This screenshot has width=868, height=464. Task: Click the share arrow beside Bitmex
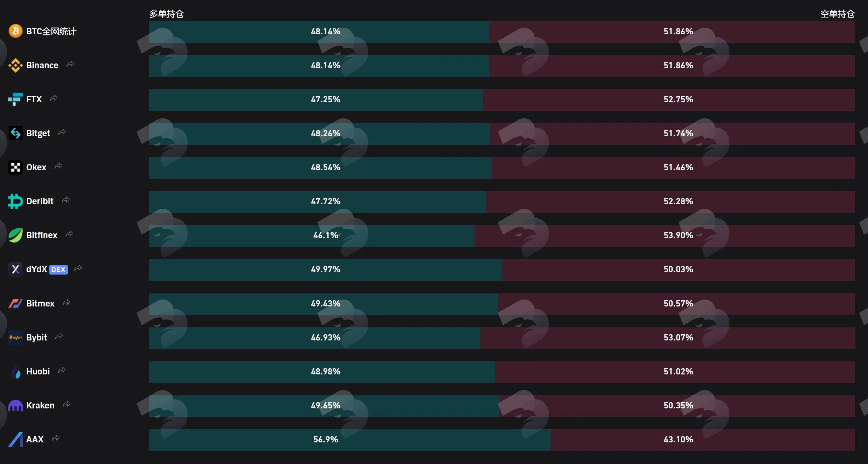coord(67,302)
